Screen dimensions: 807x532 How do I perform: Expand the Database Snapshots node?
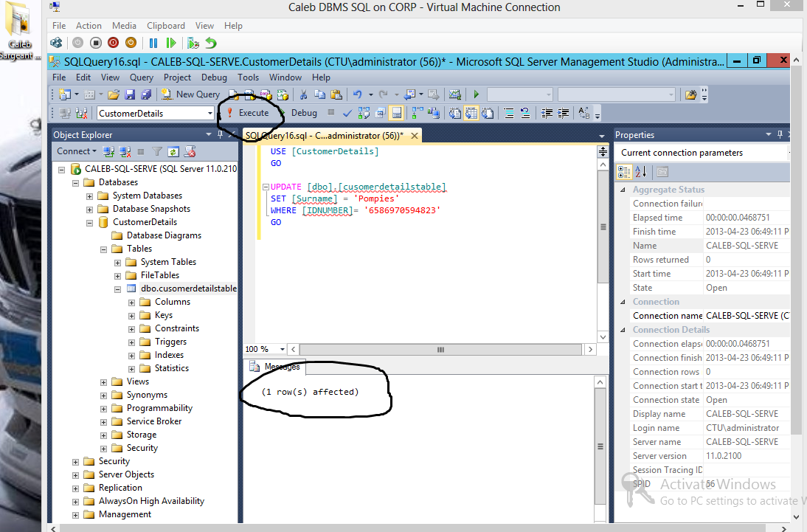coord(89,210)
